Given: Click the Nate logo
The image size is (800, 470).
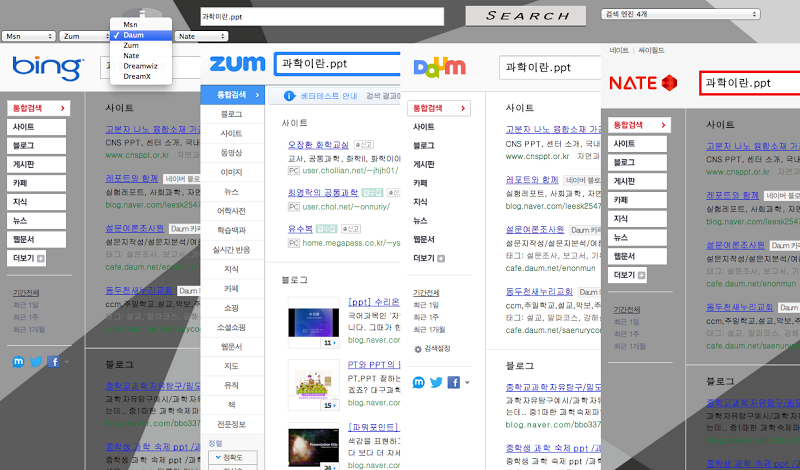Looking at the screenshot, I should coord(643,82).
